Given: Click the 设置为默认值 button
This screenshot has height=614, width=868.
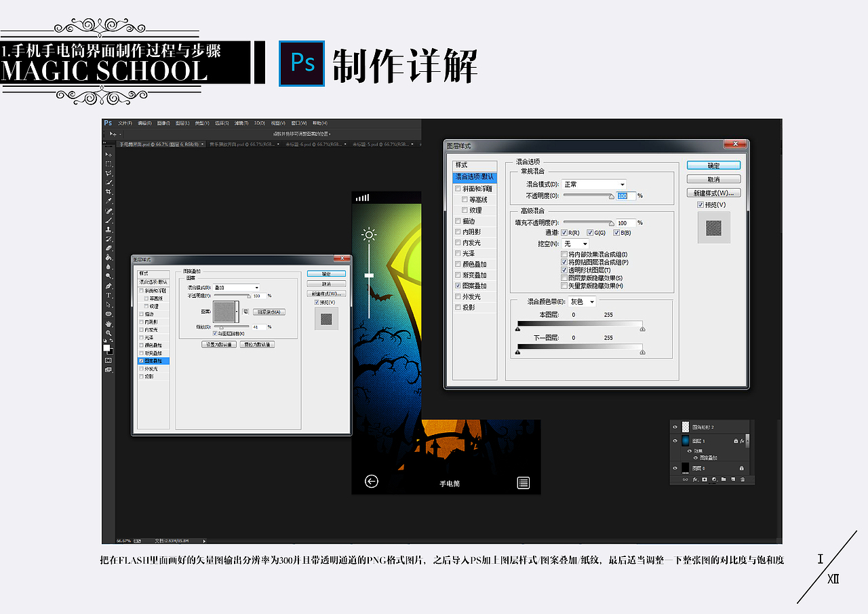Looking at the screenshot, I should tap(218, 345).
